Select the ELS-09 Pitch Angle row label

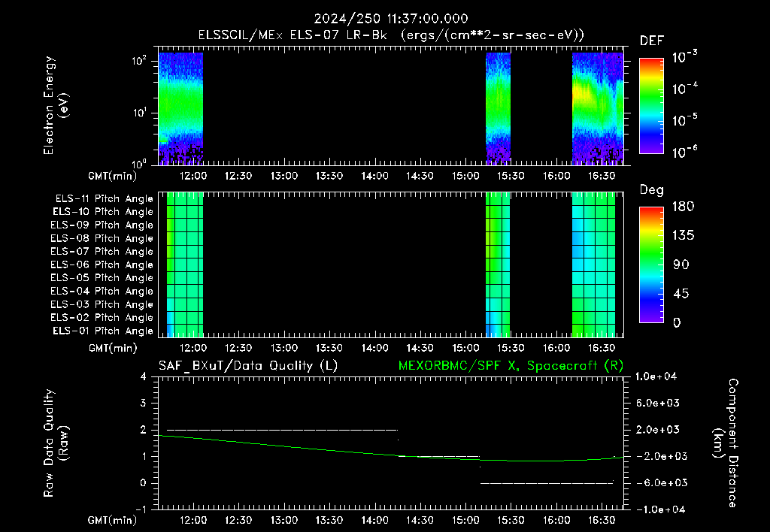102,225
